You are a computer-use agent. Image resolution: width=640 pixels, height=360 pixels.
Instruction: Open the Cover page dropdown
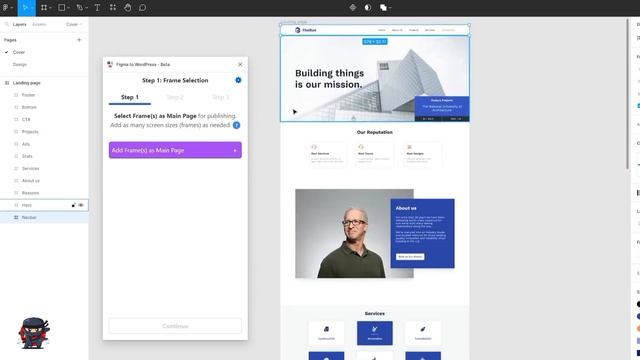tap(74, 24)
